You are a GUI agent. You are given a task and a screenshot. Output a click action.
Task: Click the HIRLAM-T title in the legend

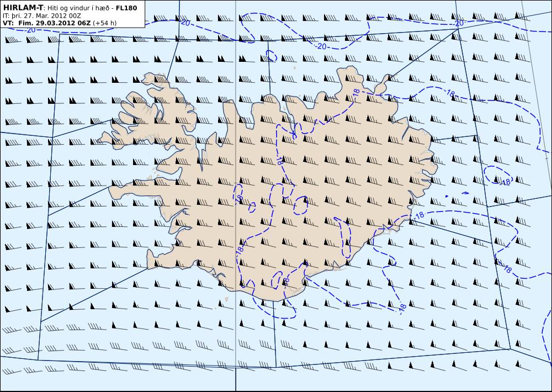click(23, 8)
